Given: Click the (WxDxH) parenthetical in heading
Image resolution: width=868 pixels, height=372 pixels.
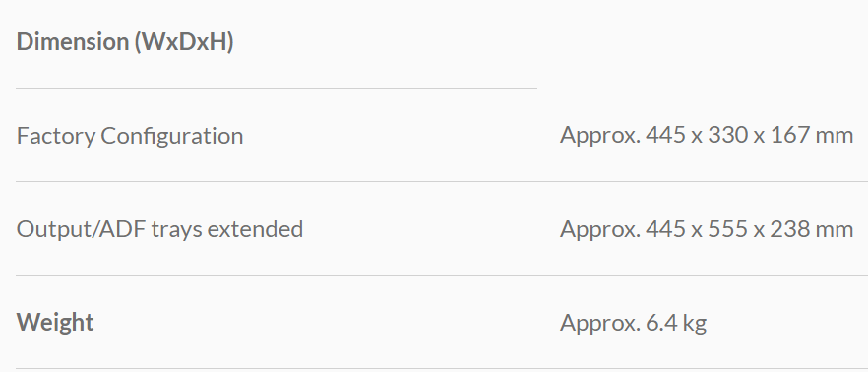Looking at the screenshot, I should pos(184,42).
